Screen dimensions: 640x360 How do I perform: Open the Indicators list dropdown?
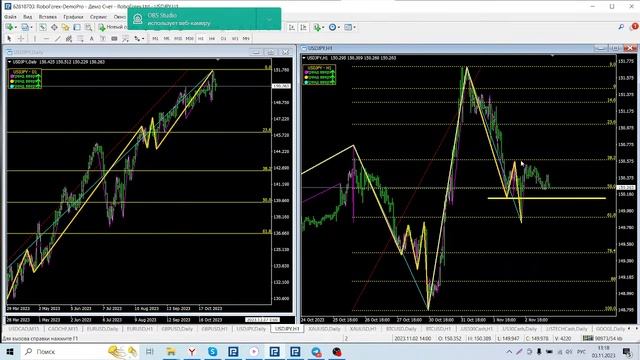pyautogui.click(x=319, y=27)
